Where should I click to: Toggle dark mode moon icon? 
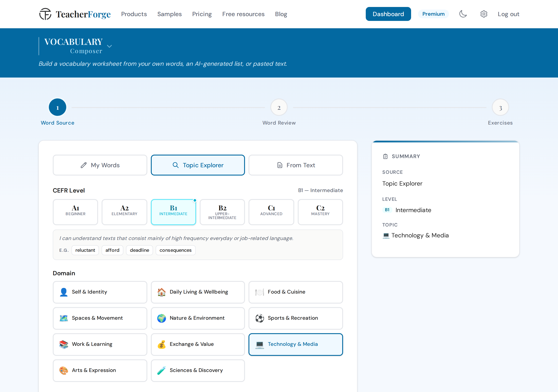tap(463, 14)
